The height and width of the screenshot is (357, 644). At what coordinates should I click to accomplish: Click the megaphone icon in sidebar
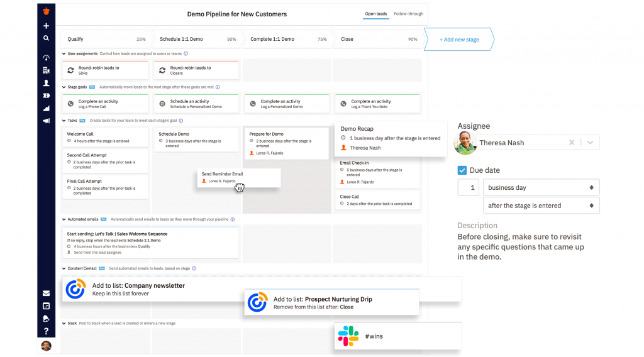[x=46, y=121]
